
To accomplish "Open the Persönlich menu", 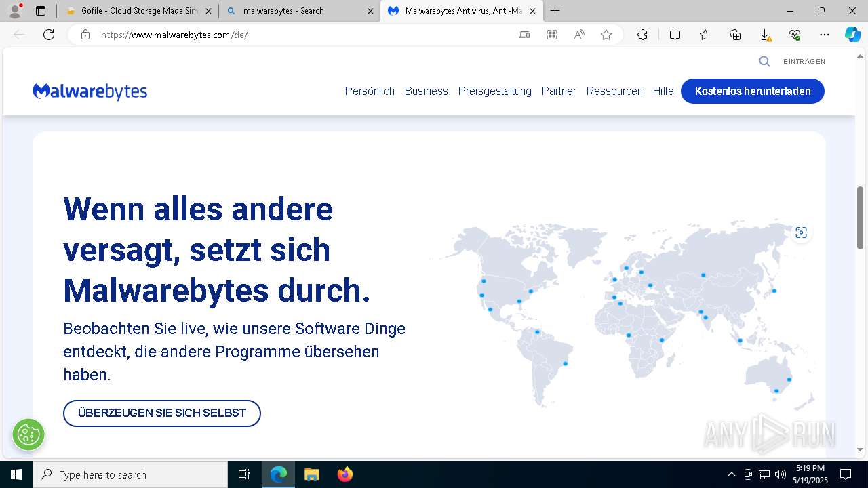I will point(370,91).
